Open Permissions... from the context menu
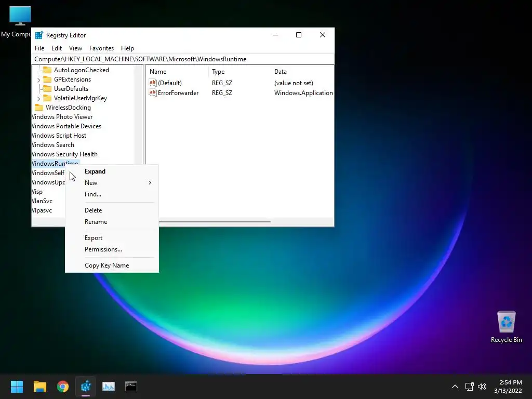This screenshot has width=532, height=399. [x=103, y=249]
